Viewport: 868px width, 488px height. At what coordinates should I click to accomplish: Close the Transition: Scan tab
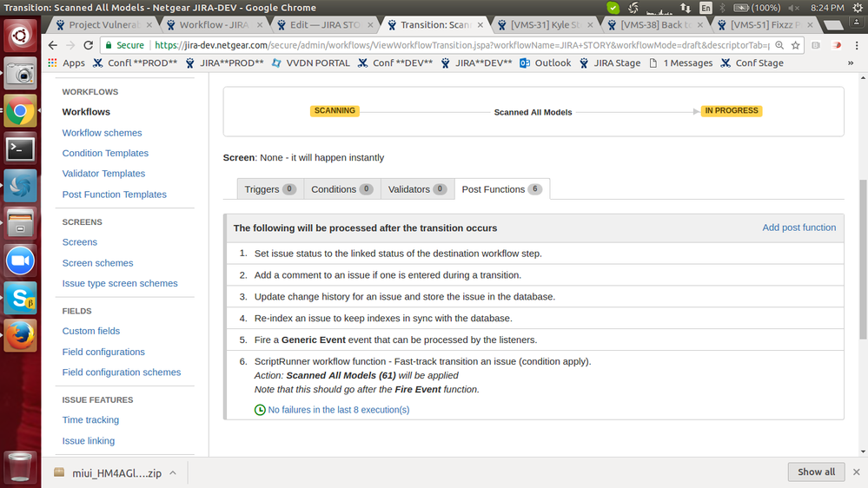pos(480,25)
